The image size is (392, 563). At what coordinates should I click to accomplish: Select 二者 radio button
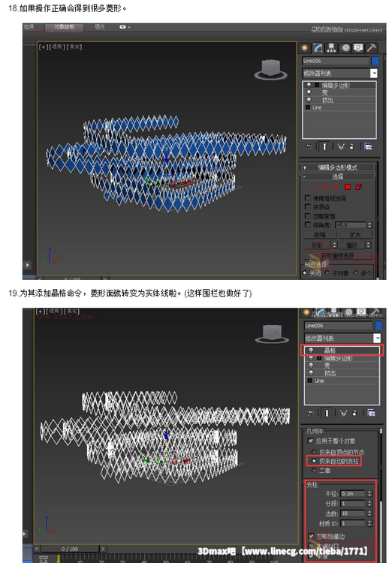pyautogui.click(x=314, y=470)
